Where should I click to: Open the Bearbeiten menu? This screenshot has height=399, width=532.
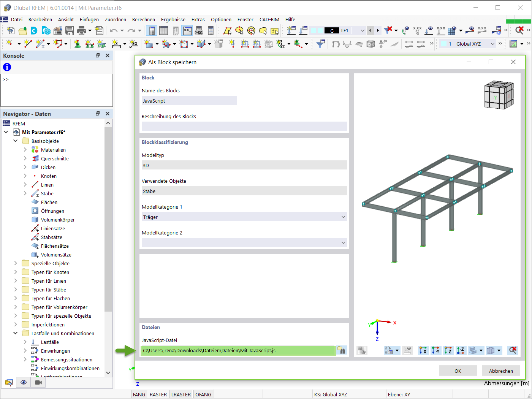pos(40,19)
